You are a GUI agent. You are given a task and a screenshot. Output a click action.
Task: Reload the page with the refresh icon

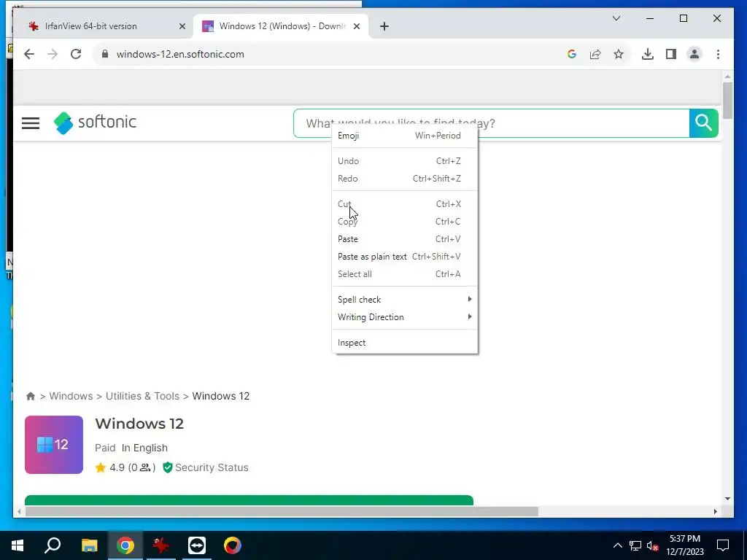click(x=76, y=54)
